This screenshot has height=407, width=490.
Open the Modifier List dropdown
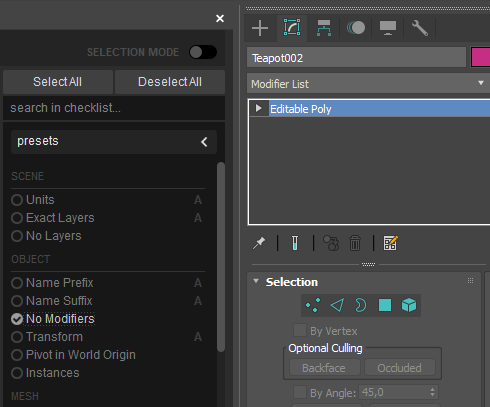click(x=368, y=83)
